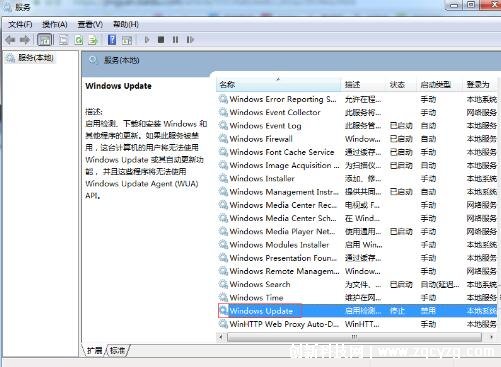Open the 帮助(H) menu
Screen dimensions: 501x367
click(x=126, y=24)
